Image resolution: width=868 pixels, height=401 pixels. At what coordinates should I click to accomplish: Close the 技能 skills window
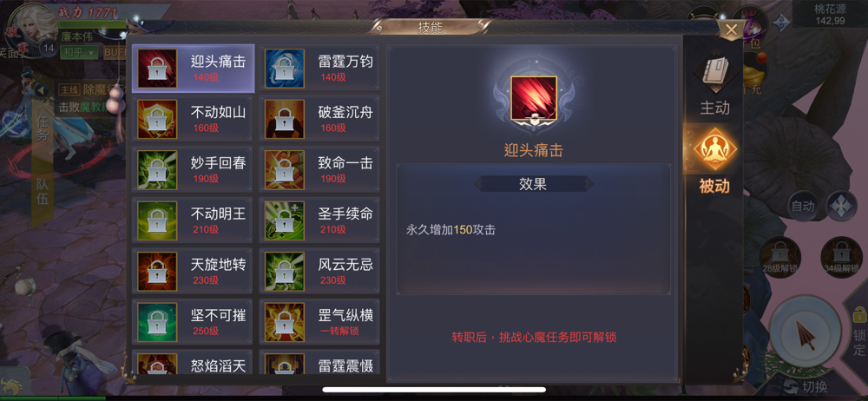(731, 30)
